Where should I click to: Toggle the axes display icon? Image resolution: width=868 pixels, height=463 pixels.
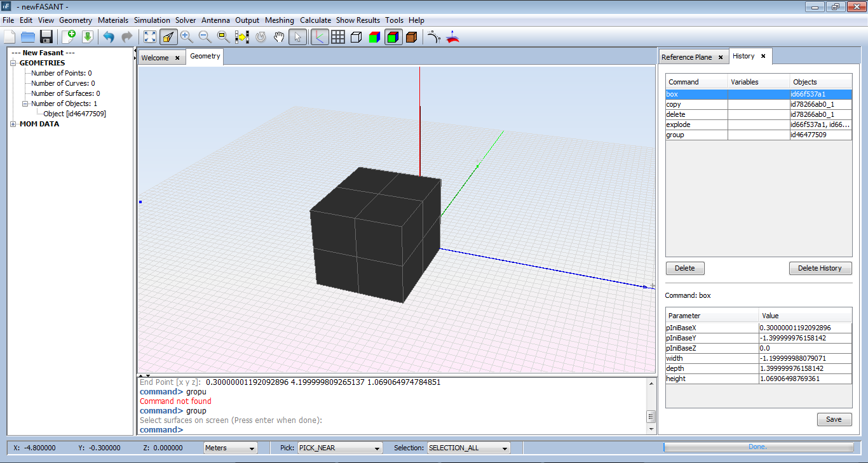[x=320, y=37]
